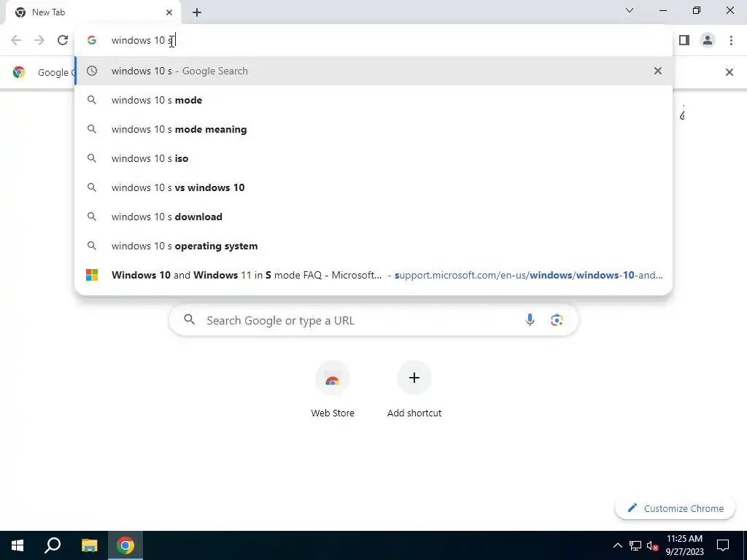Open the Web Store shortcut

point(332,389)
